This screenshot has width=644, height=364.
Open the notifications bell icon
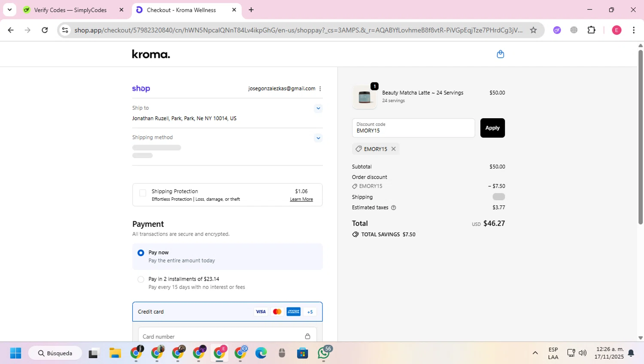pyautogui.click(x=631, y=353)
